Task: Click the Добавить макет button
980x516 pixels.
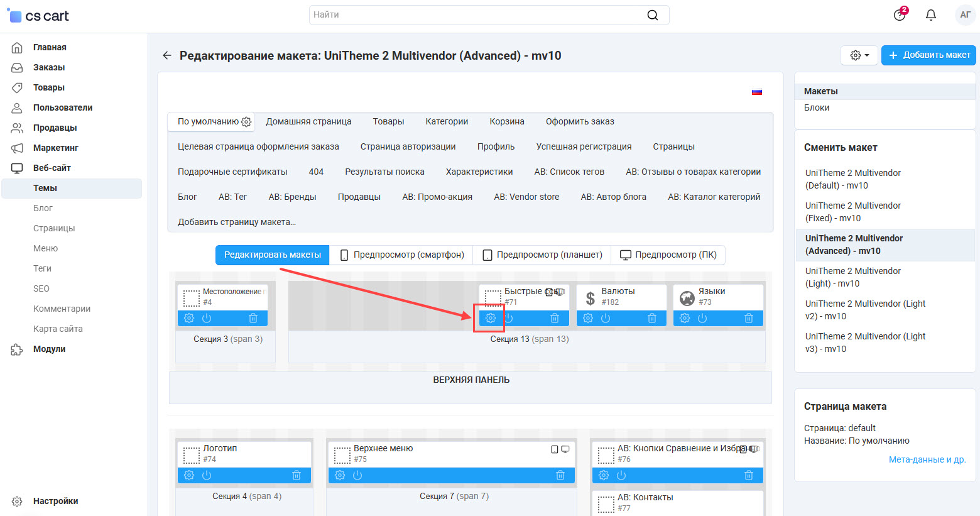Action: (x=928, y=55)
